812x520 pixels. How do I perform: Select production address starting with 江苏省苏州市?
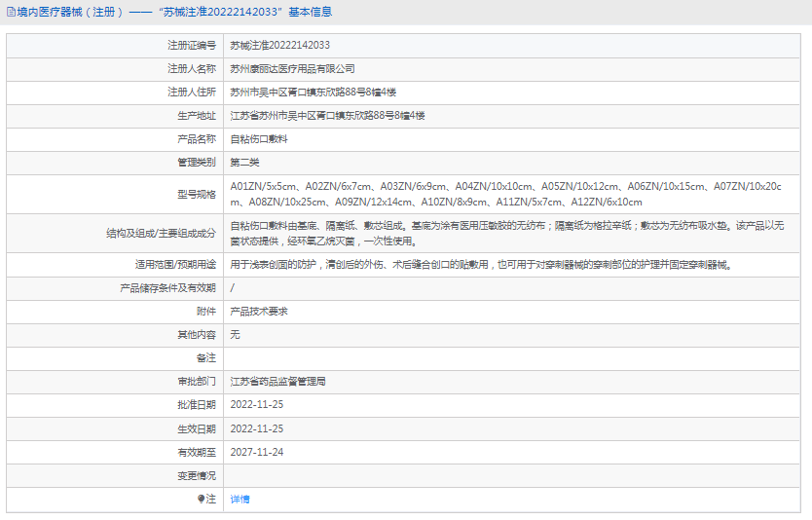pyautogui.click(x=327, y=116)
